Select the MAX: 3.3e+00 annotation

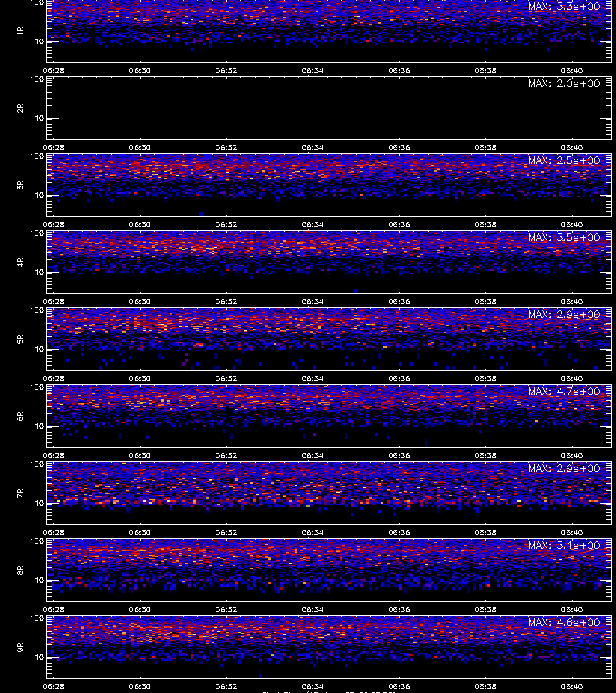(564, 7)
